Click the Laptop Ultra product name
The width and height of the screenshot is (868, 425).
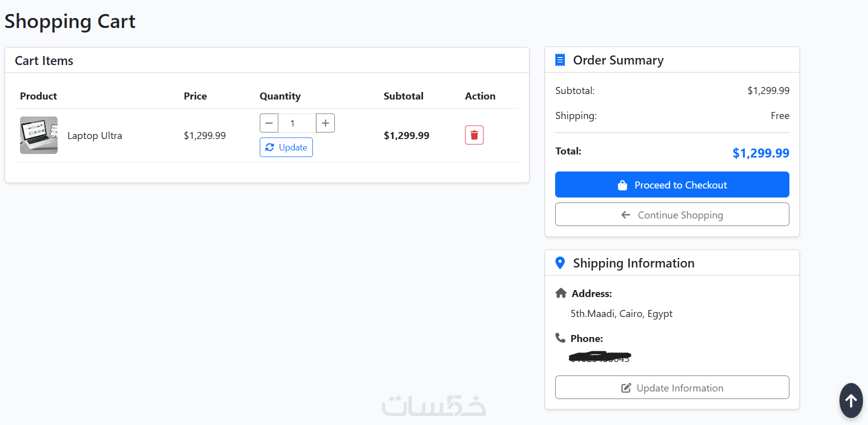95,135
